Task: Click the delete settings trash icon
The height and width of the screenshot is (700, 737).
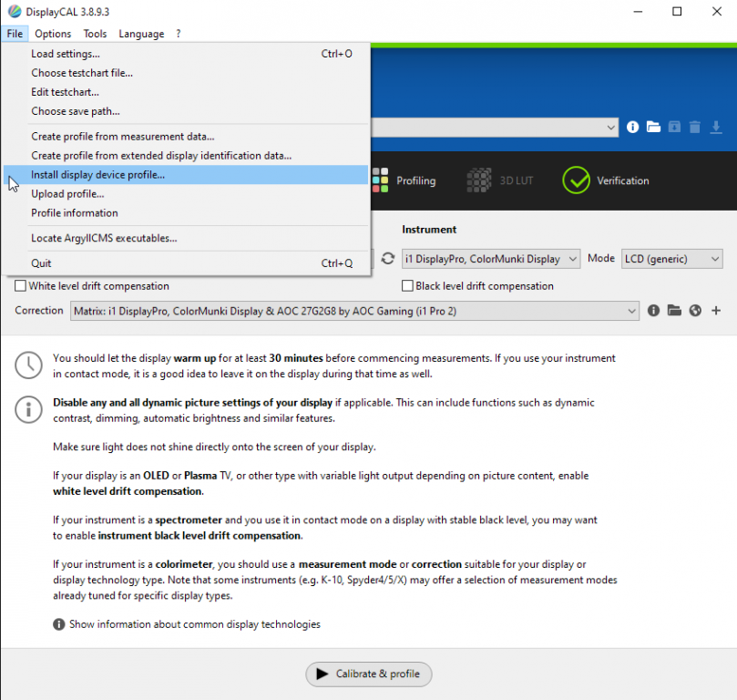Action: pyautogui.click(x=695, y=128)
